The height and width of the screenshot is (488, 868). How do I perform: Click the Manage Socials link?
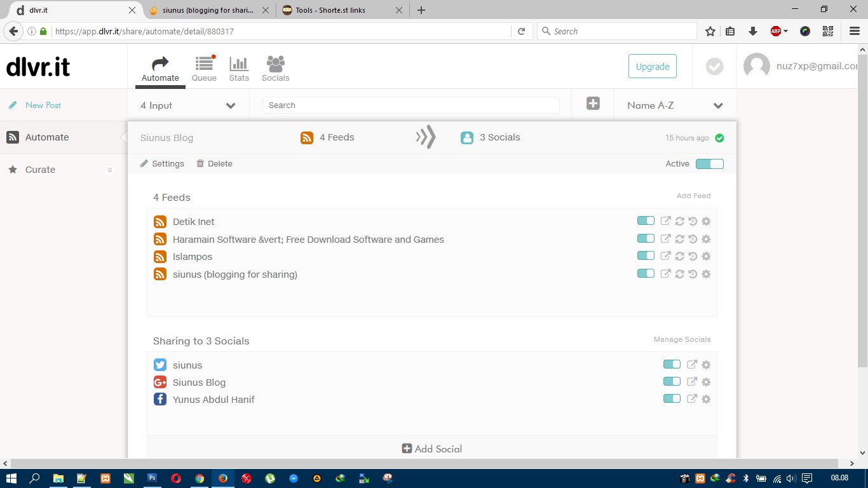pyautogui.click(x=682, y=339)
